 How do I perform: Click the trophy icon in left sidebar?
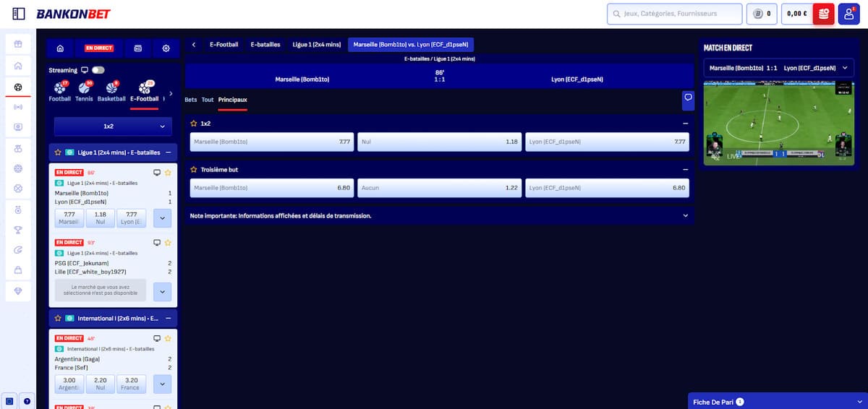[x=18, y=229]
